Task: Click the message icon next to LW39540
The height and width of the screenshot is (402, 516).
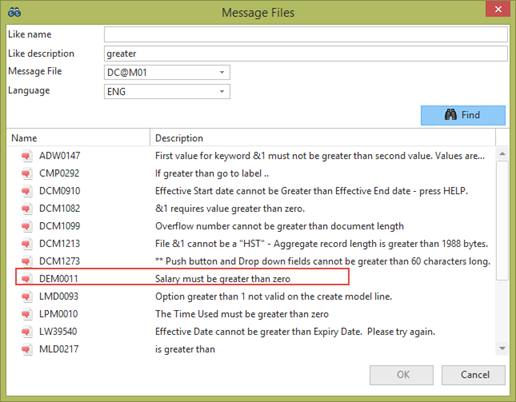Action: click(x=27, y=332)
